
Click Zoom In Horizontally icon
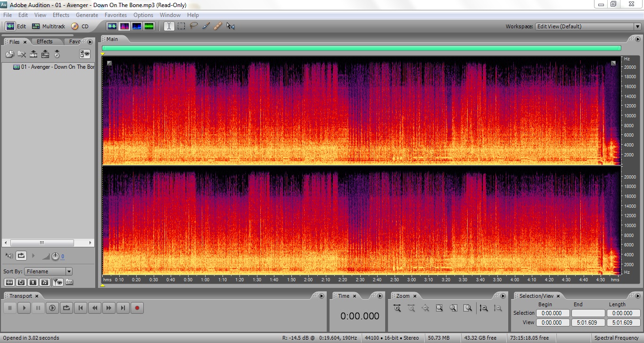[x=397, y=308]
